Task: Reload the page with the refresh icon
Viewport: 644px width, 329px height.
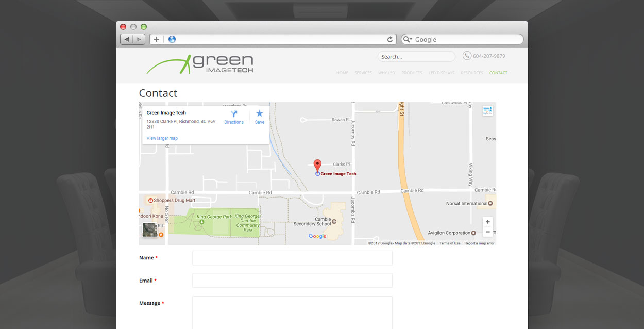Action: [x=390, y=39]
